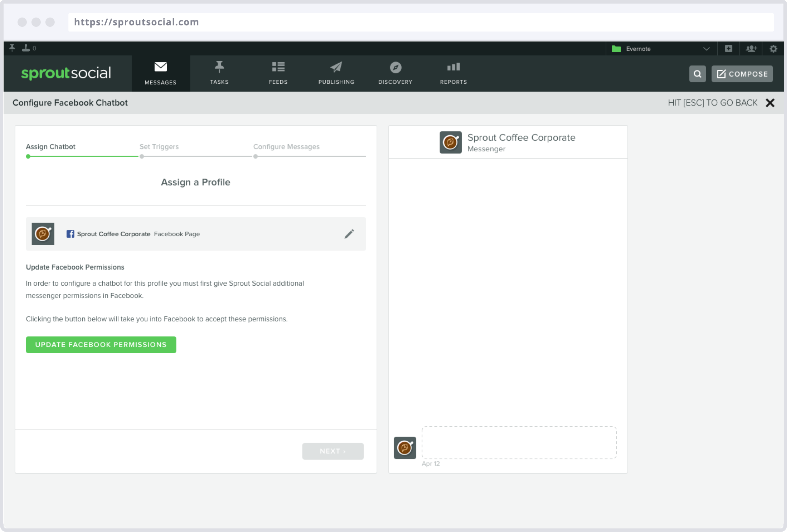This screenshot has height=532, width=787.
Task: Open the Feeds list icon
Action: click(x=278, y=67)
